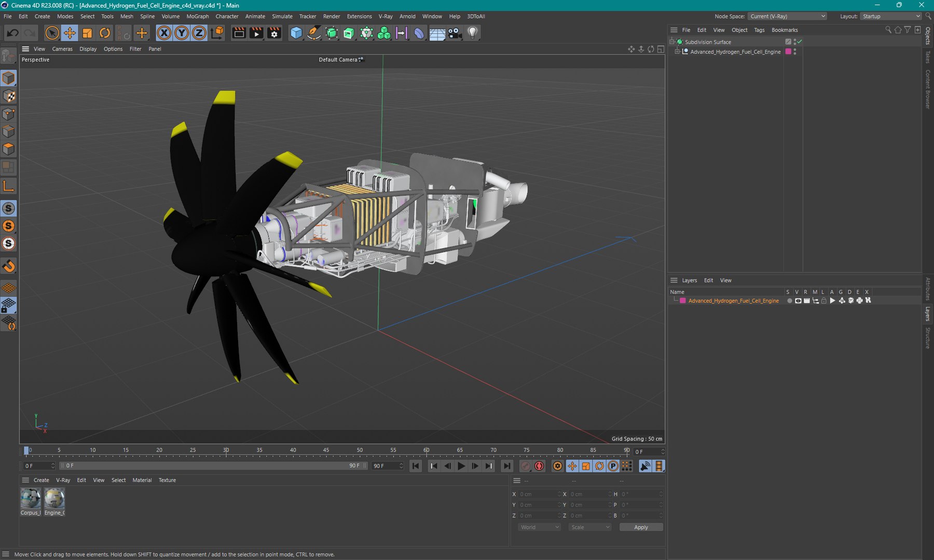Open the Spline Pen tool
The image size is (934, 560).
(314, 33)
